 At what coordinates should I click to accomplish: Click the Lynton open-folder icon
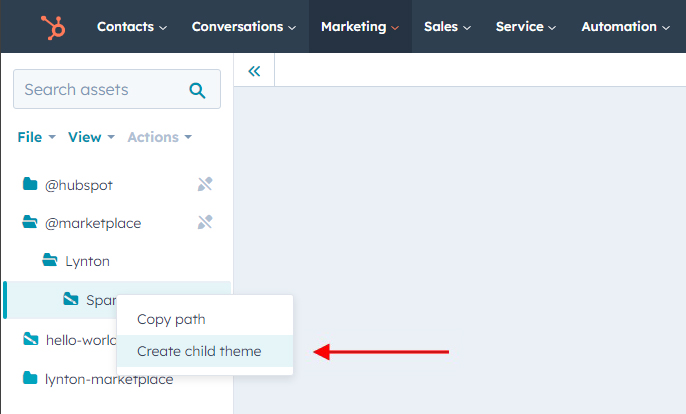tap(50, 260)
